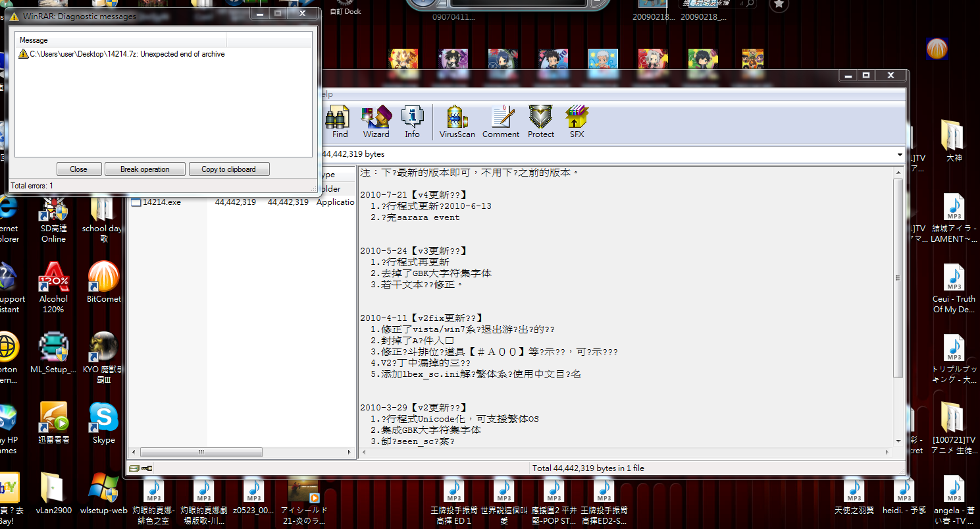Maximize the WinRAR main window
The height and width of the screenshot is (529, 980).
click(x=867, y=75)
